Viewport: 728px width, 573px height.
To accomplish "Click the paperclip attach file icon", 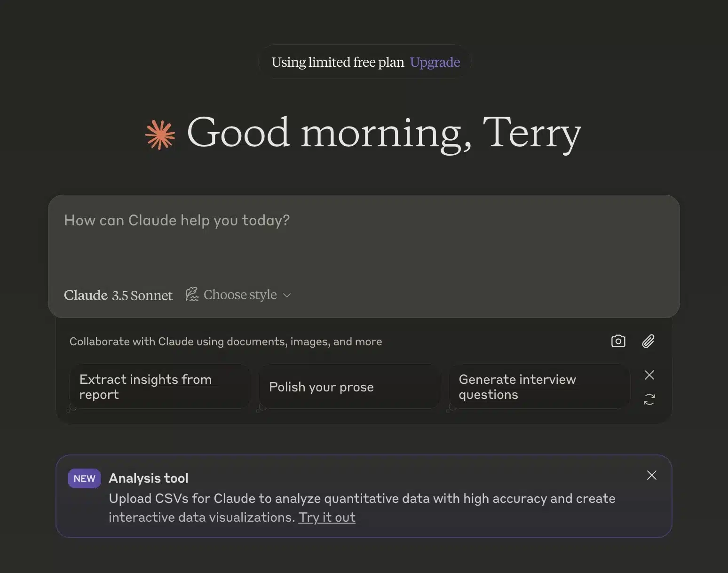I will (x=648, y=341).
